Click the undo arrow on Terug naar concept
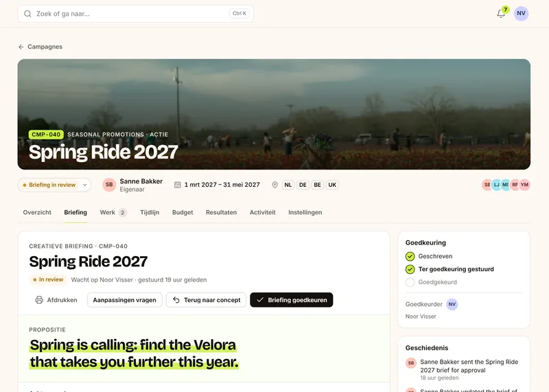Image resolution: width=549 pixels, height=392 pixels. pos(176,300)
